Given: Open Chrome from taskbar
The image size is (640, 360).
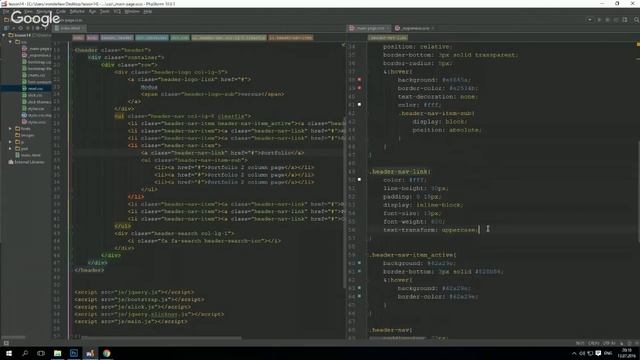Looking at the screenshot, I should 107,353.
